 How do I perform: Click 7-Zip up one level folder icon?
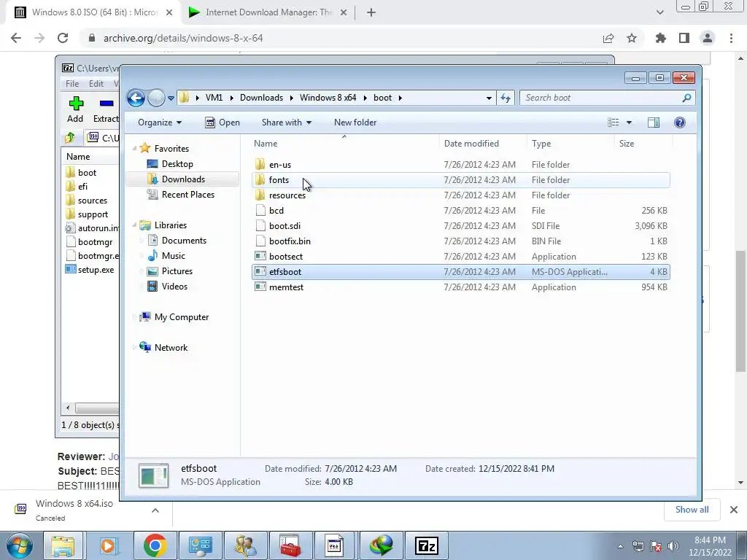pos(69,138)
